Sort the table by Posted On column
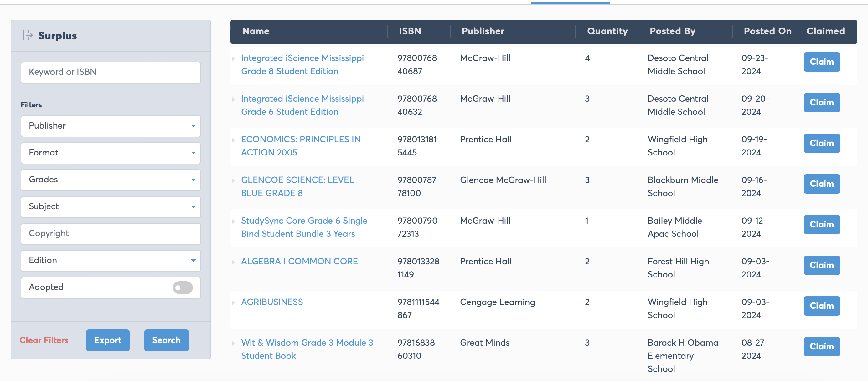 pyautogui.click(x=767, y=31)
